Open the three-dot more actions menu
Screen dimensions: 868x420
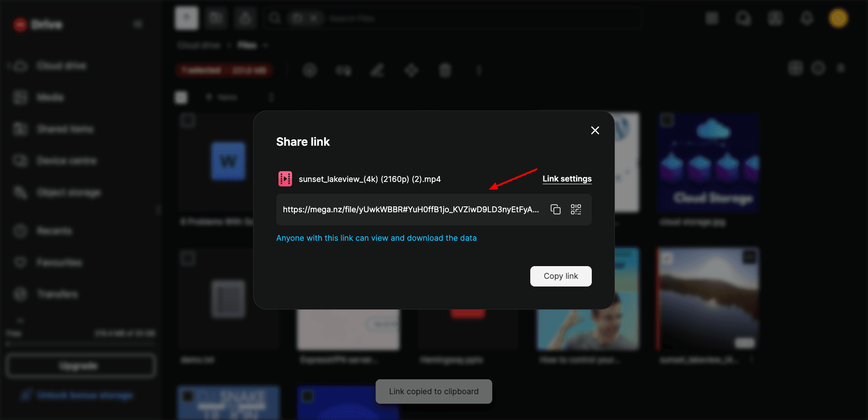point(479,71)
